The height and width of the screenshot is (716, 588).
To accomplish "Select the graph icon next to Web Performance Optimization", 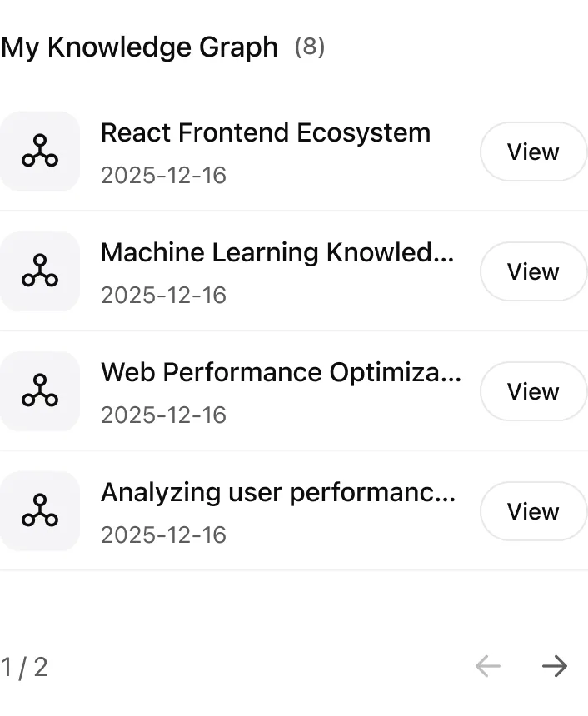I will (x=40, y=391).
